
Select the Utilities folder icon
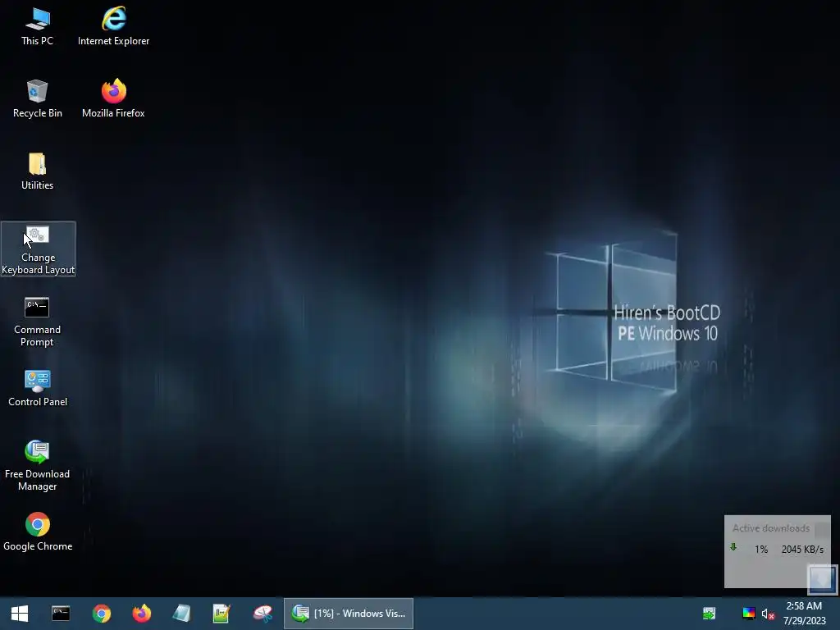point(37,171)
